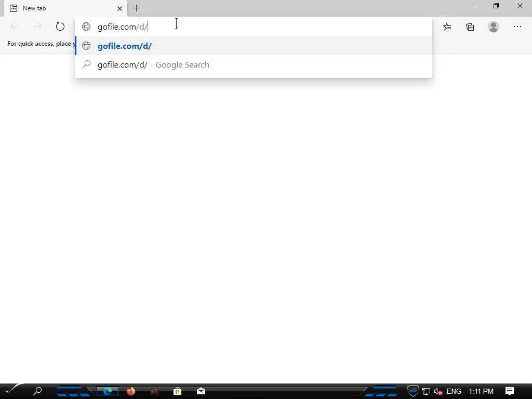The image size is (532, 399).
Task: Minimize the browser window
Action: (472, 6)
